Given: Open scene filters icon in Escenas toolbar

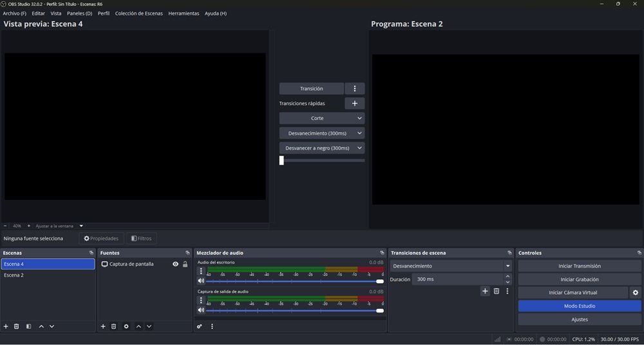Looking at the screenshot, I should coord(28,326).
